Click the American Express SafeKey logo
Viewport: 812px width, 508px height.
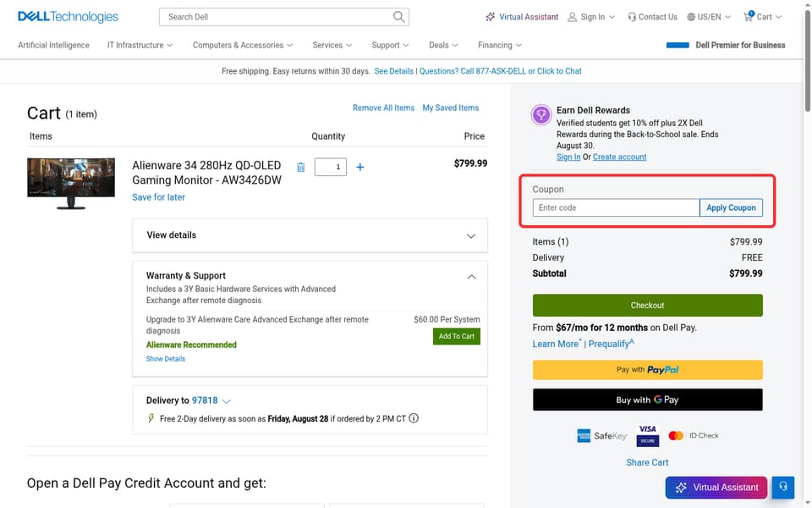601,436
